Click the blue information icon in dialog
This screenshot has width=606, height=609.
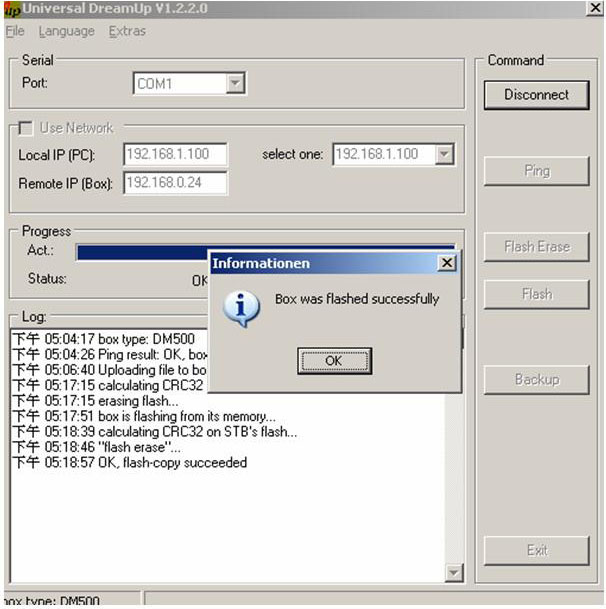click(x=241, y=309)
